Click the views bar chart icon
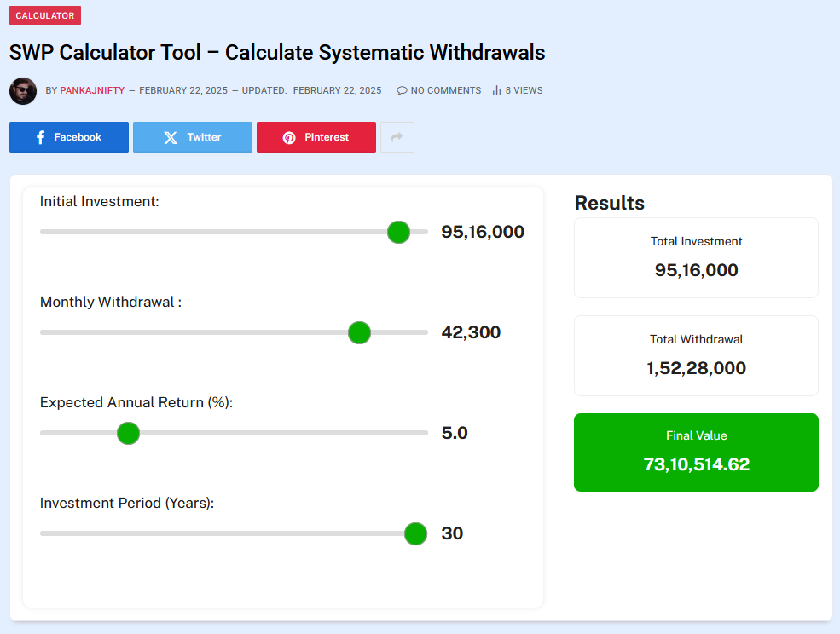This screenshot has height=634, width=840. click(x=496, y=90)
